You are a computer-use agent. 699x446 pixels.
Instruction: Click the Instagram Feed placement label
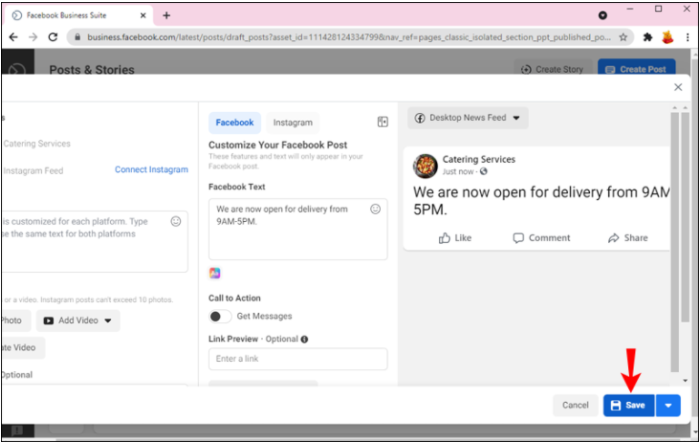(33, 171)
